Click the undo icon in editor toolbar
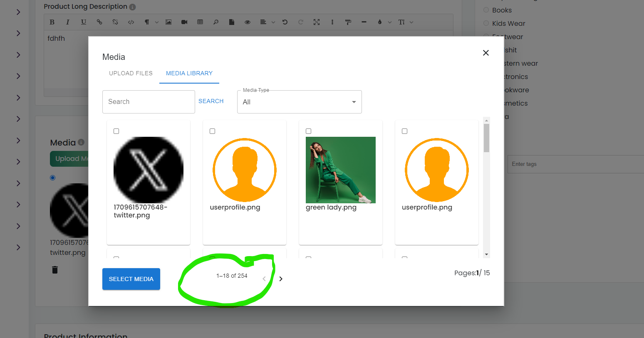Image resolution: width=644 pixels, height=338 pixels. 285,22
